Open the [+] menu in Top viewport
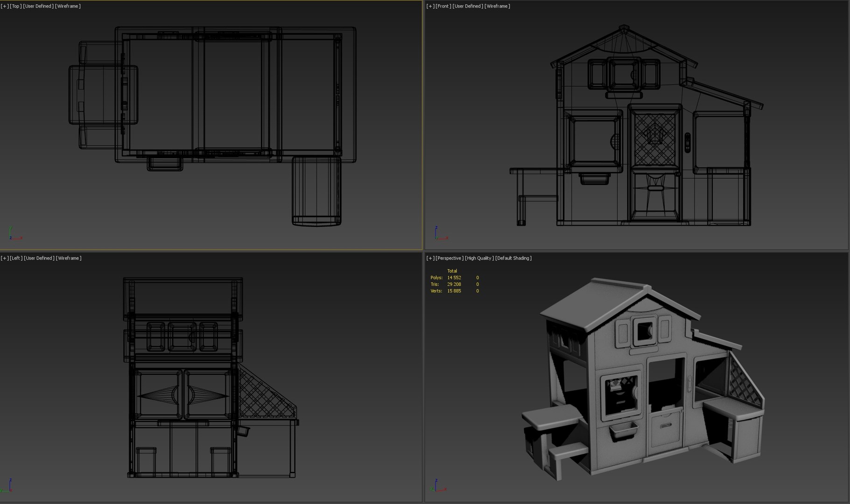Image resolution: width=850 pixels, height=504 pixels. (5, 6)
